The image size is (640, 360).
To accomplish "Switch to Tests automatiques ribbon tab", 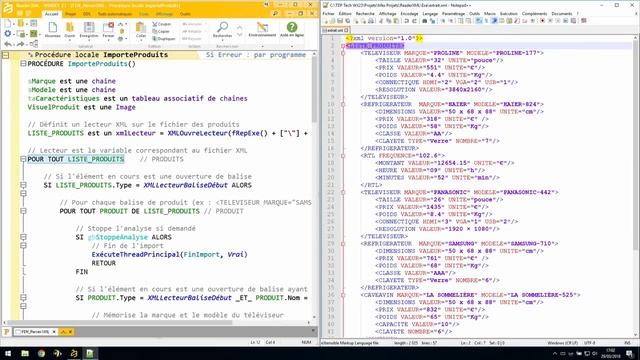I will [115, 14].
